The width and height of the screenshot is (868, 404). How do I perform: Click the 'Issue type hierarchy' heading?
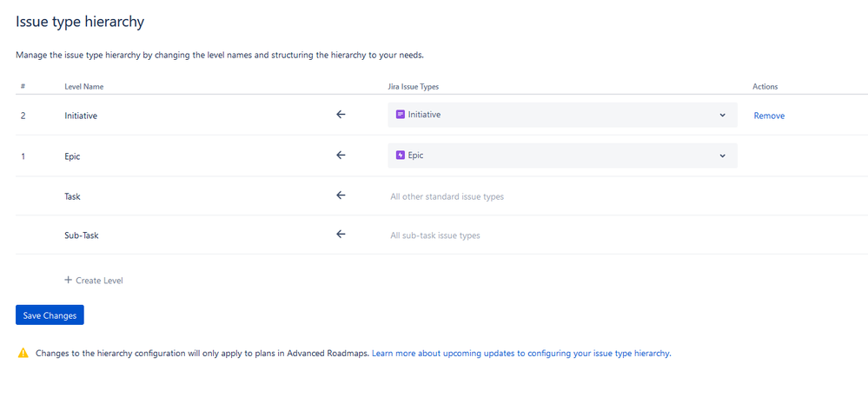tap(80, 22)
